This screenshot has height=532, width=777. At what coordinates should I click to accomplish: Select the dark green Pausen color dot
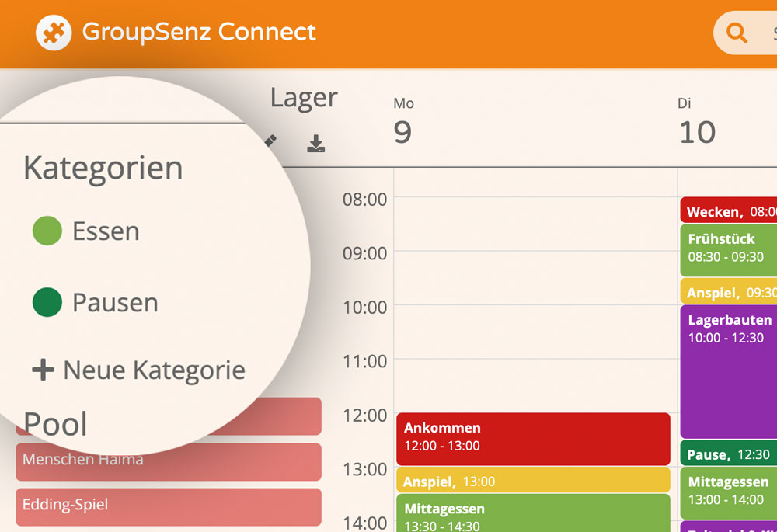(x=47, y=302)
